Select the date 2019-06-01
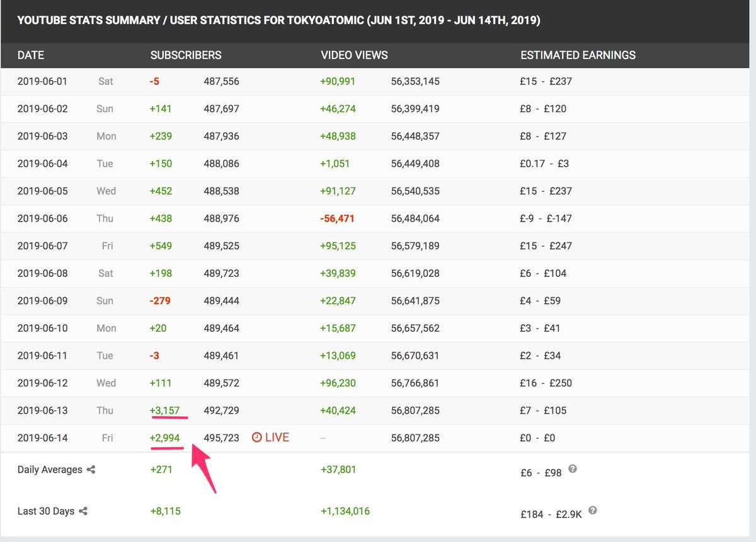756x542 pixels. click(42, 81)
